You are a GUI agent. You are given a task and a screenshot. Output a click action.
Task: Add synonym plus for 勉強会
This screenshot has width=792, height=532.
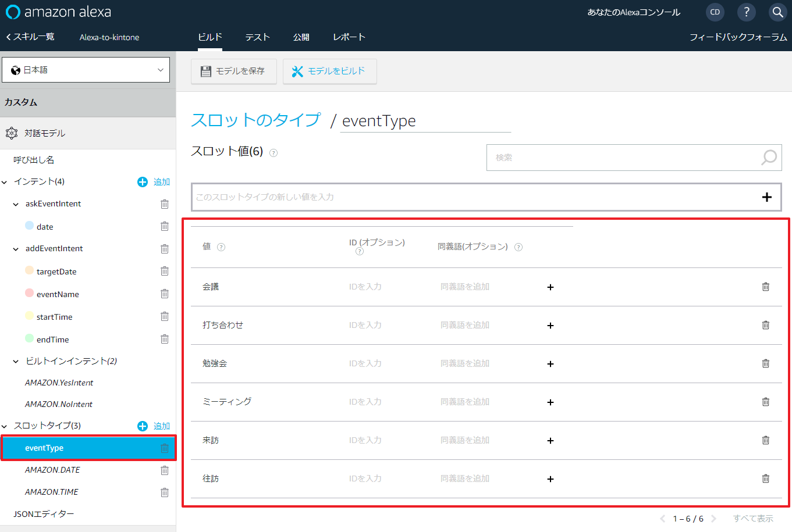(551, 364)
